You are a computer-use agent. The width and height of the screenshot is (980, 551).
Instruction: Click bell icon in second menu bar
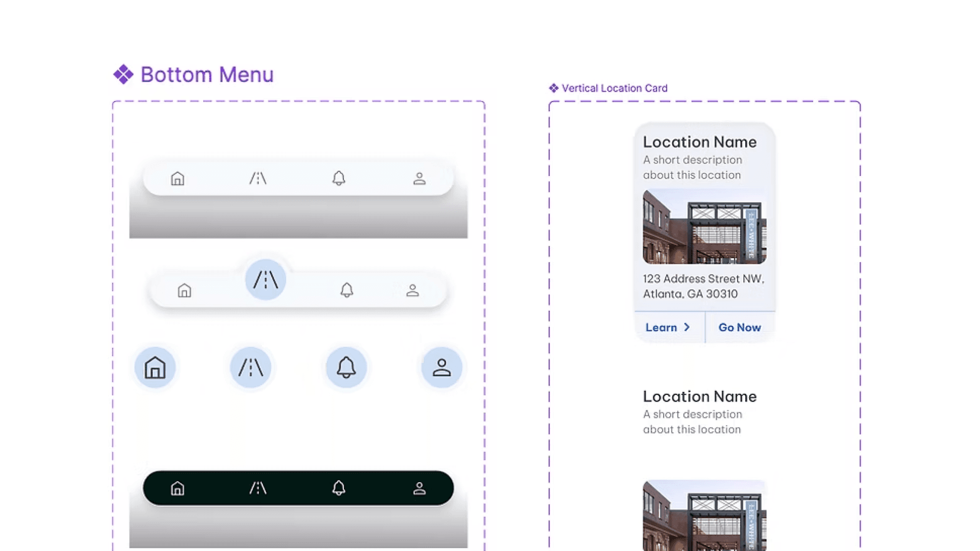[x=347, y=290]
